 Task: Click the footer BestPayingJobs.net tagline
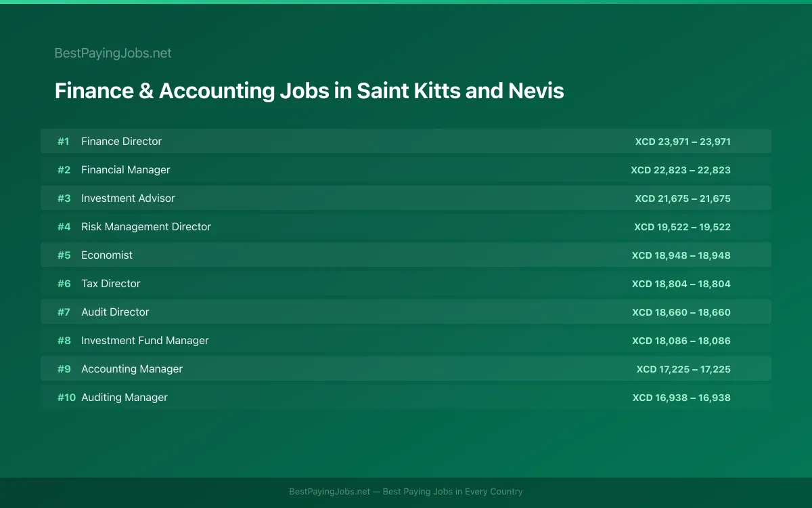(x=406, y=492)
